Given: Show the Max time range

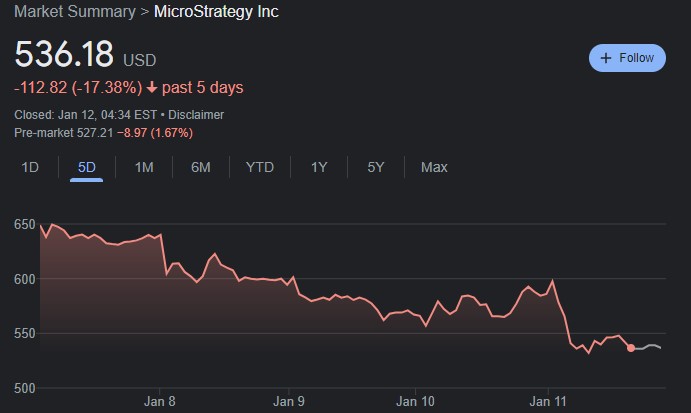Looking at the screenshot, I should tap(434, 167).
